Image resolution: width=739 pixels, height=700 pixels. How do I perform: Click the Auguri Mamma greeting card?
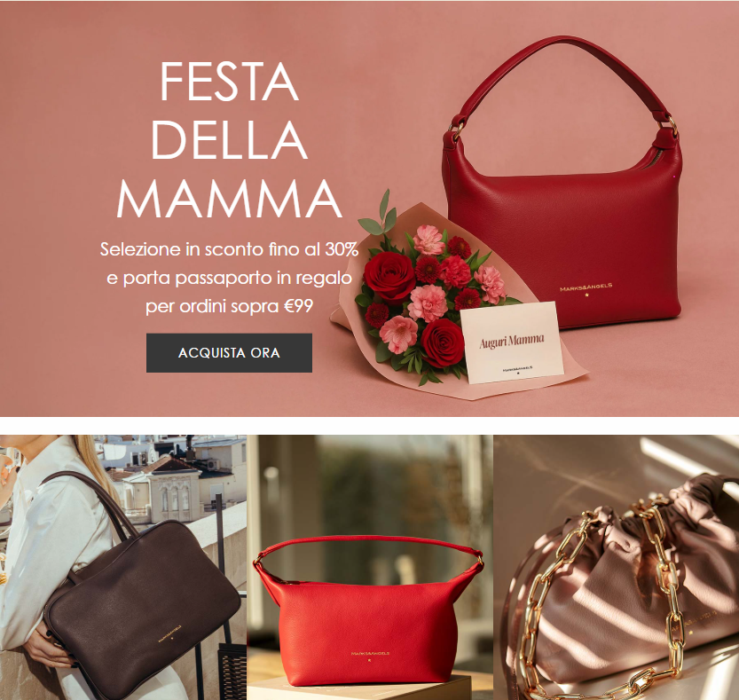(x=512, y=342)
